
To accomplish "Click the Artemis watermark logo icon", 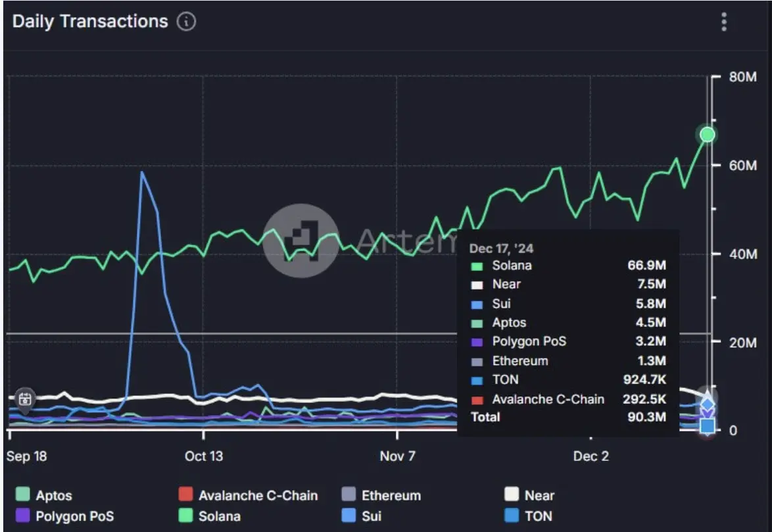I will [301, 237].
